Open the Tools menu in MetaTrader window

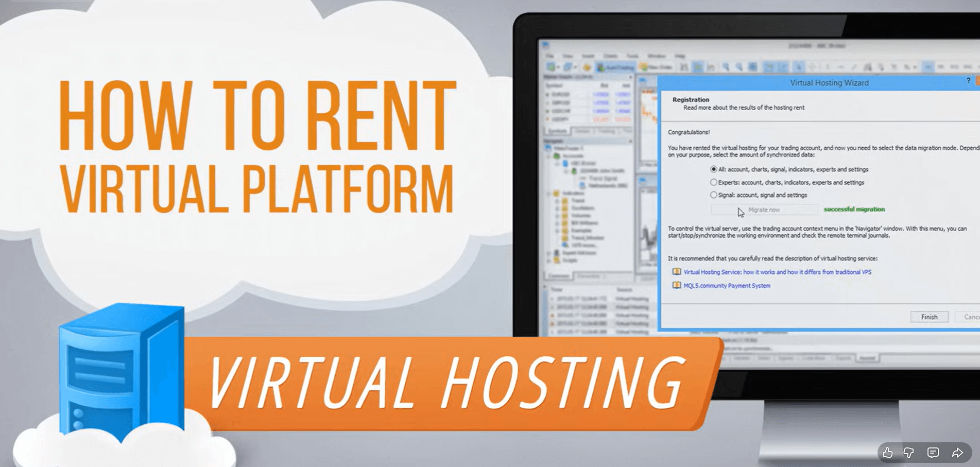pyautogui.click(x=632, y=56)
